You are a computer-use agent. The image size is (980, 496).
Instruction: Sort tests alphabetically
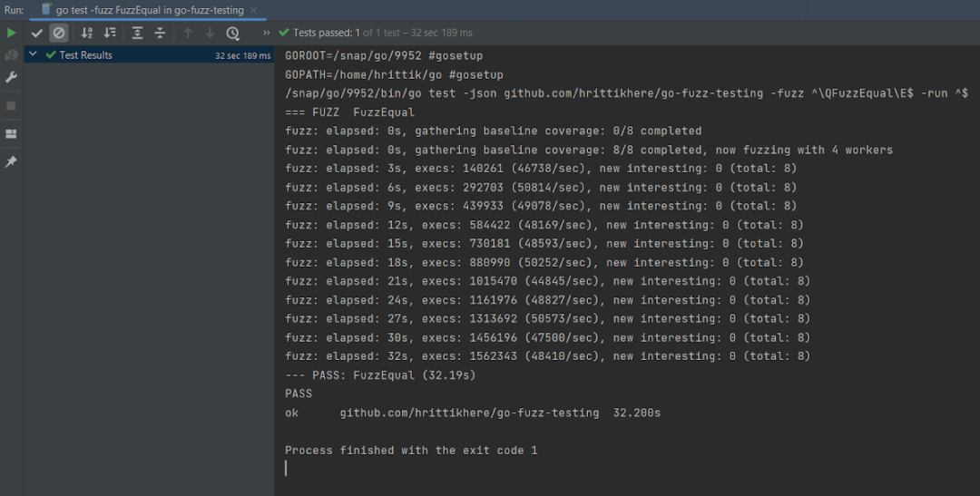[x=87, y=34]
